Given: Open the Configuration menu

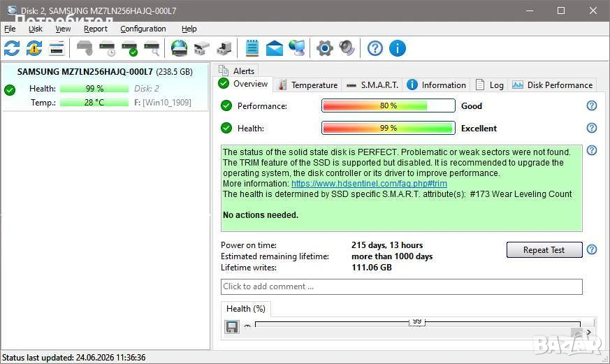Looking at the screenshot, I should coord(143,29).
